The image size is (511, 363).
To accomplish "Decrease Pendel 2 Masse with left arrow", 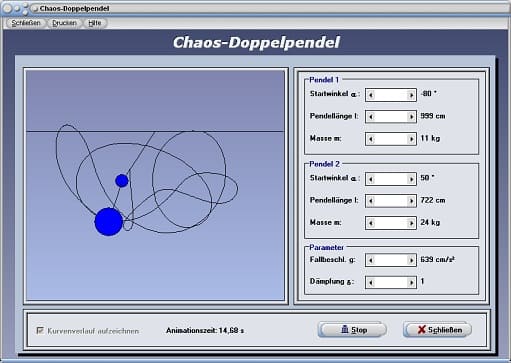I will (371, 223).
